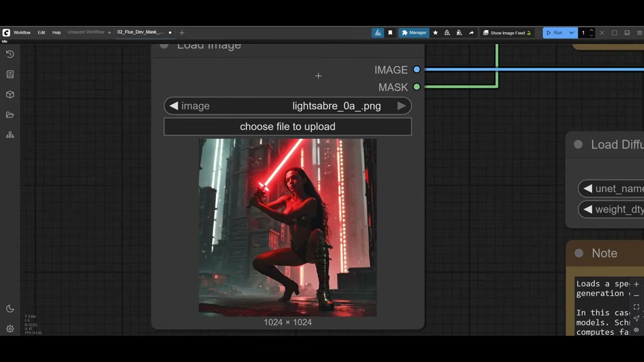The image size is (644, 362).
Task: Collapse the Load Diffusion node dot
Action: 578,145
